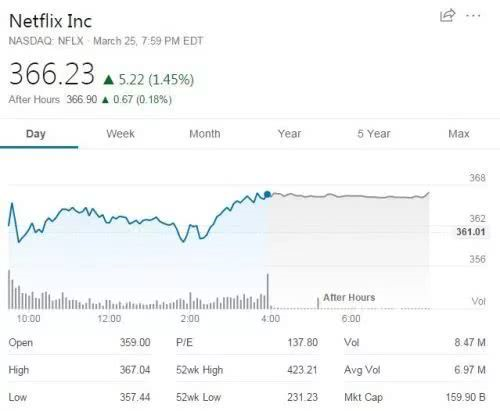The width and height of the screenshot is (500, 411).
Task: Select the Day tab
Action: (36, 134)
